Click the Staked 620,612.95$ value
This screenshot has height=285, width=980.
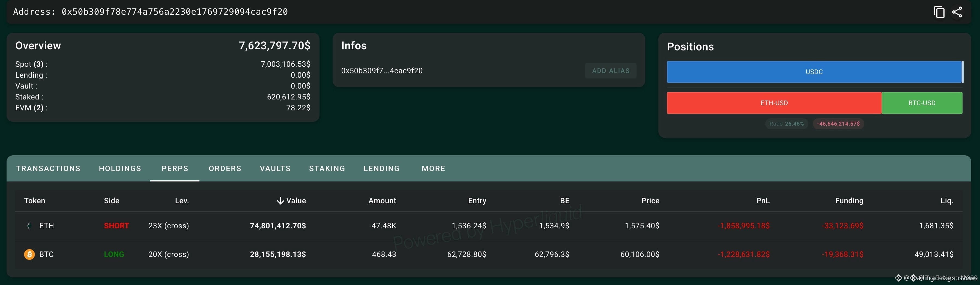[288, 97]
